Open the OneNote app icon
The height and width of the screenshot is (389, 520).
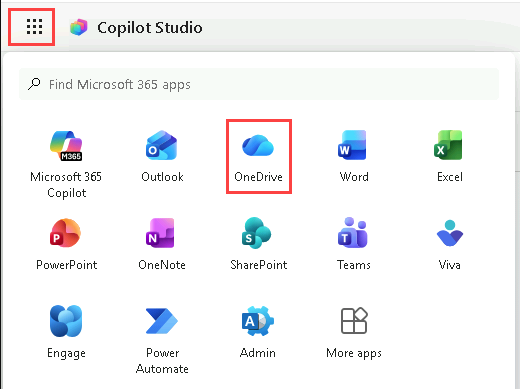tap(160, 233)
